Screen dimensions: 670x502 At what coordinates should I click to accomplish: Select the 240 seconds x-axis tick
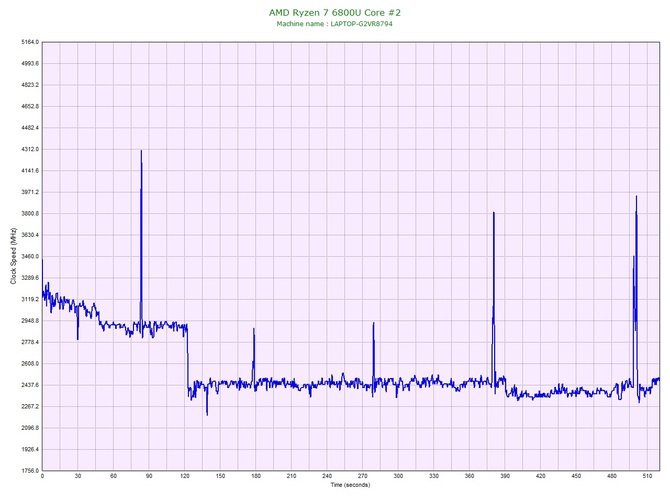[327, 476]
